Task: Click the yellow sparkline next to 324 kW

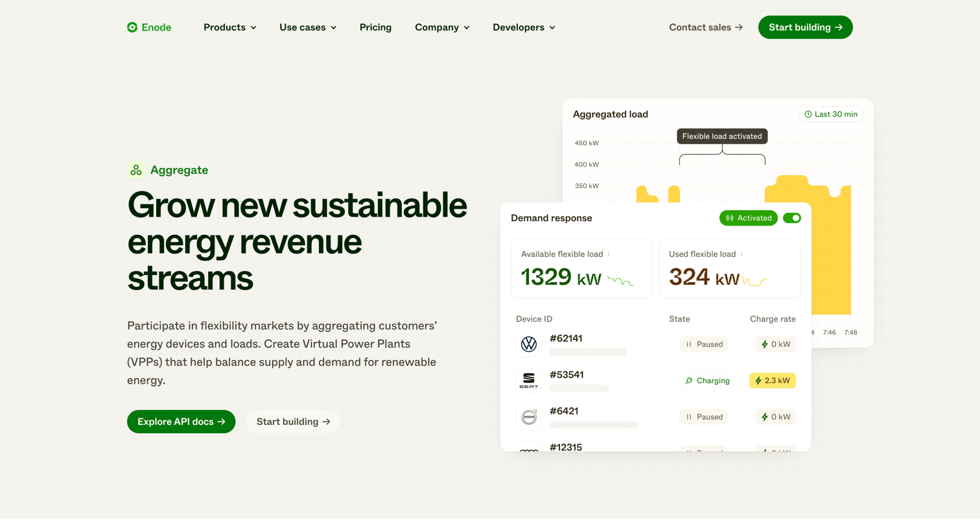Action: point(754,281)
